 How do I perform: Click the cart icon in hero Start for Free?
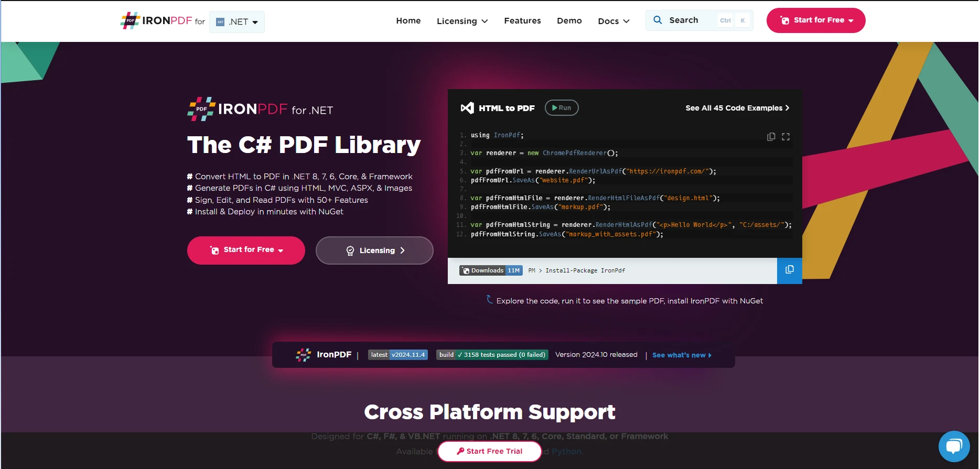[x=214, y=250]
